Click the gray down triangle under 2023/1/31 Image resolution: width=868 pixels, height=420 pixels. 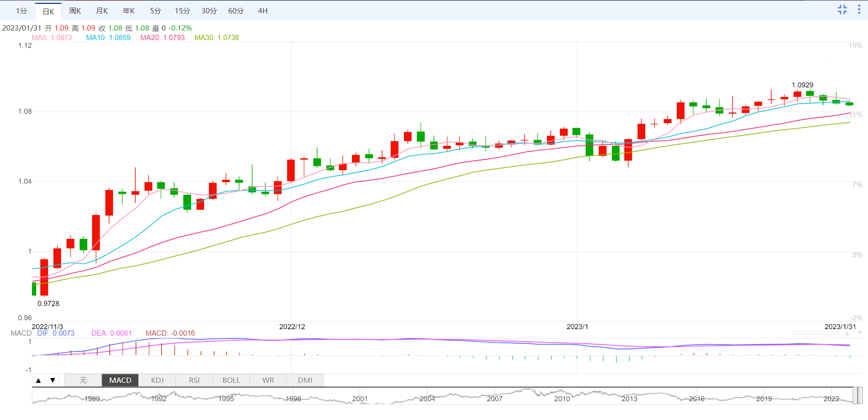click(859, 334)
